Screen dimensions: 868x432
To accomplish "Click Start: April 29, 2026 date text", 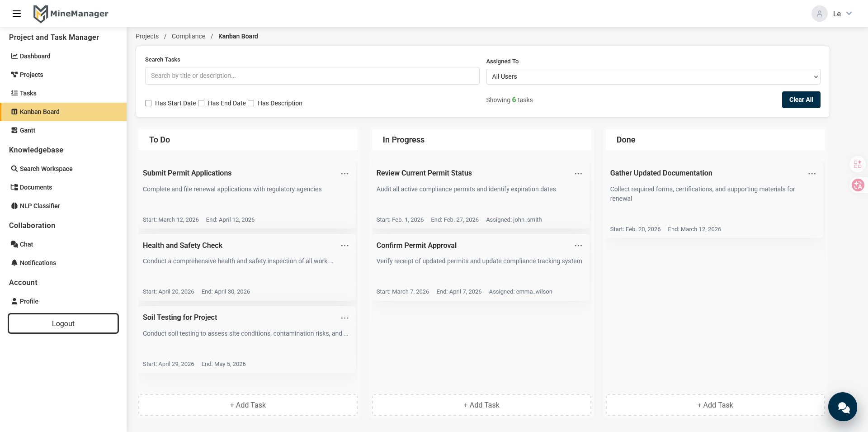I will [x=168, y=364].
